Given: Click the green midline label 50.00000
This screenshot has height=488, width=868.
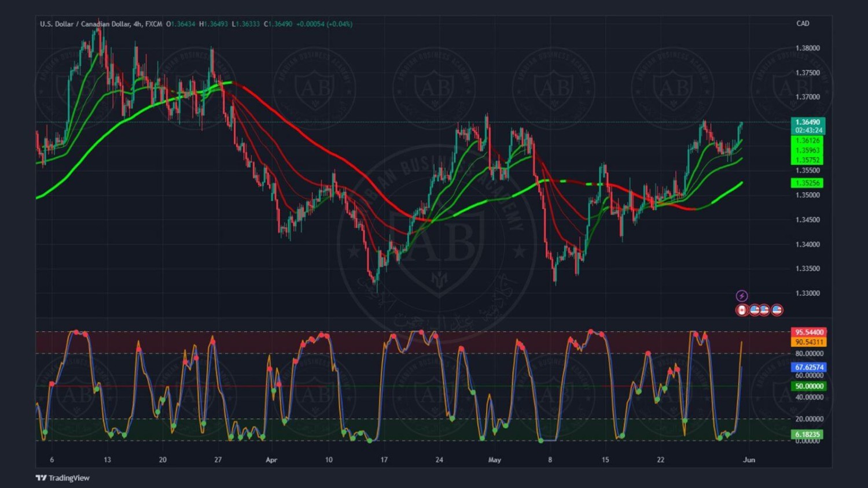Looking at the screenshot, I should [x=809, y=386].
